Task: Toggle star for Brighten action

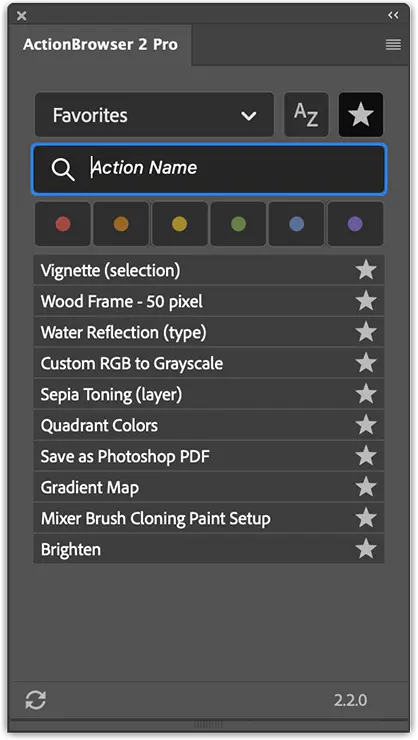Action: [x=366, y=549]
